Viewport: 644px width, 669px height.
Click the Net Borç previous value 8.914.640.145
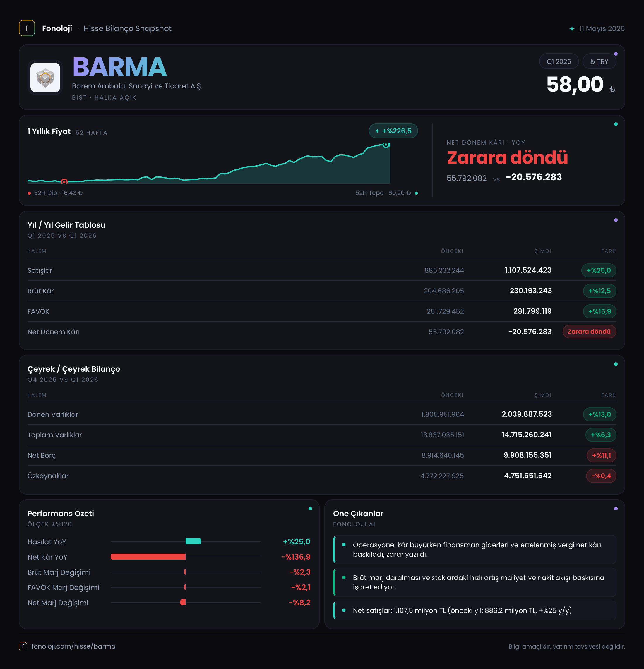443,455
